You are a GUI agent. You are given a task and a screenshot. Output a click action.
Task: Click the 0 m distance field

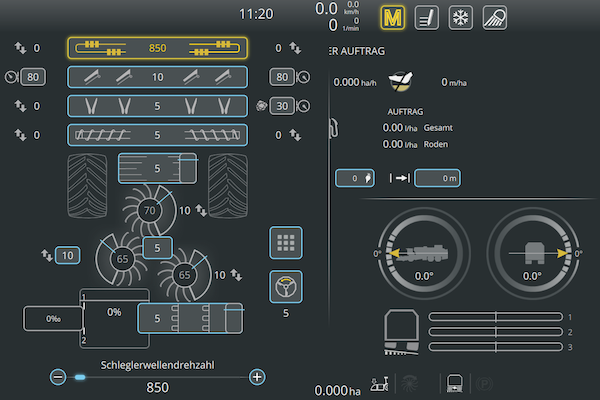438,178
